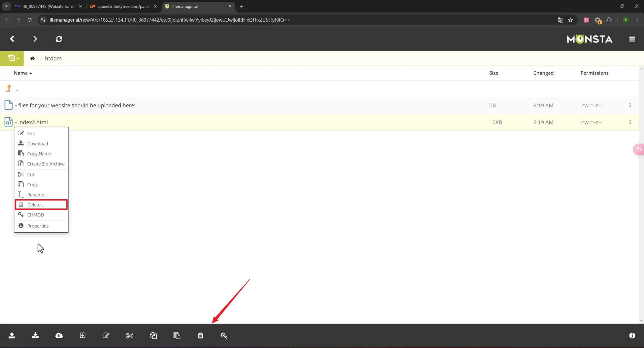This screenshot has height=348, width=644.
Task: Expand the htdocs breadcrumb path
Action: coord(53,58)
